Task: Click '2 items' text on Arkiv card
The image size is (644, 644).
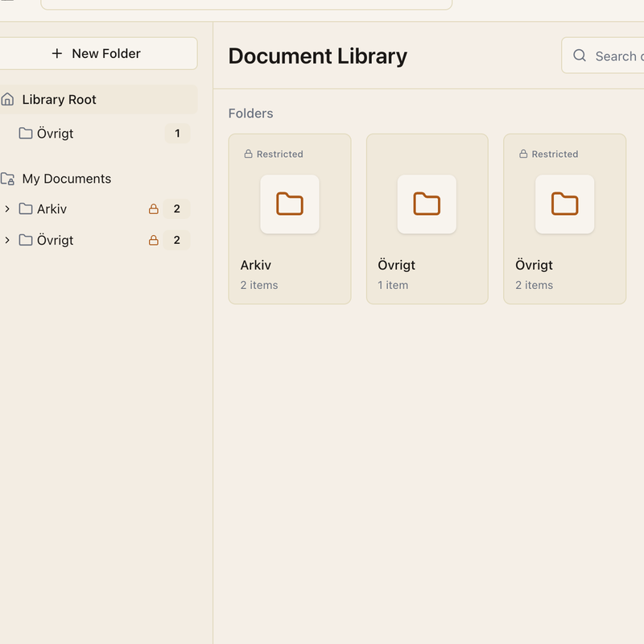Action: point(259,285)
